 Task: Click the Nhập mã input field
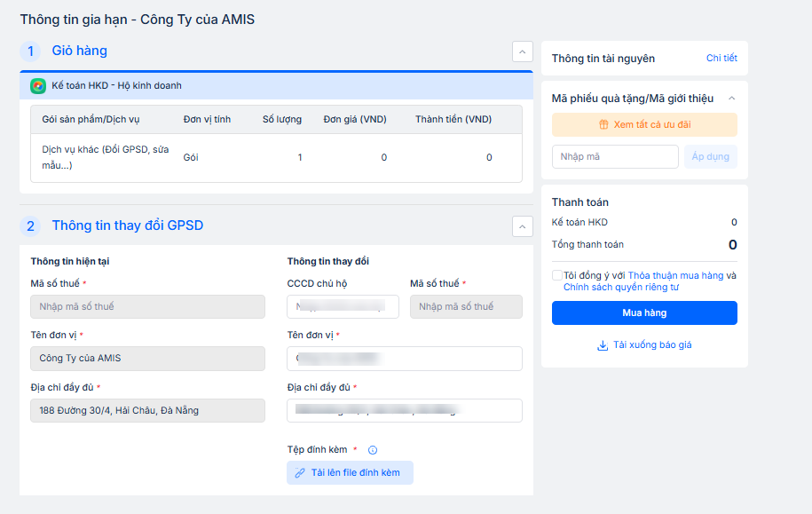tap(614, 157)
